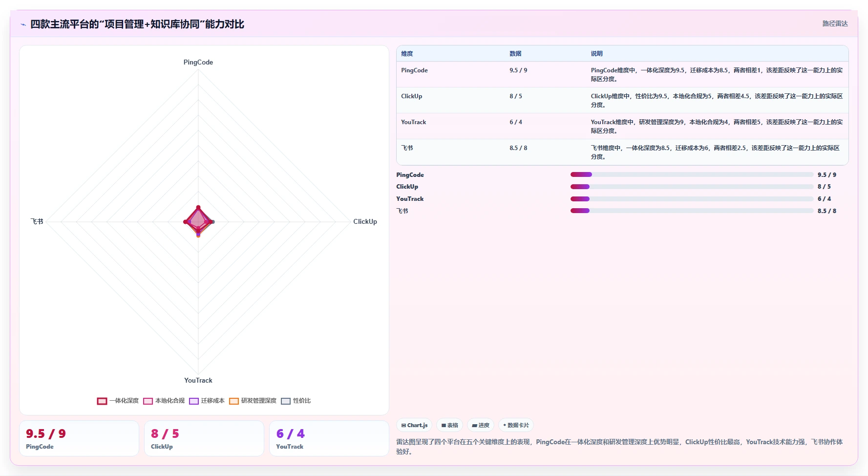Click the ClickUp radar axis label
The image size is (868, 476).
pyautogui.click(x=365, y=222)
